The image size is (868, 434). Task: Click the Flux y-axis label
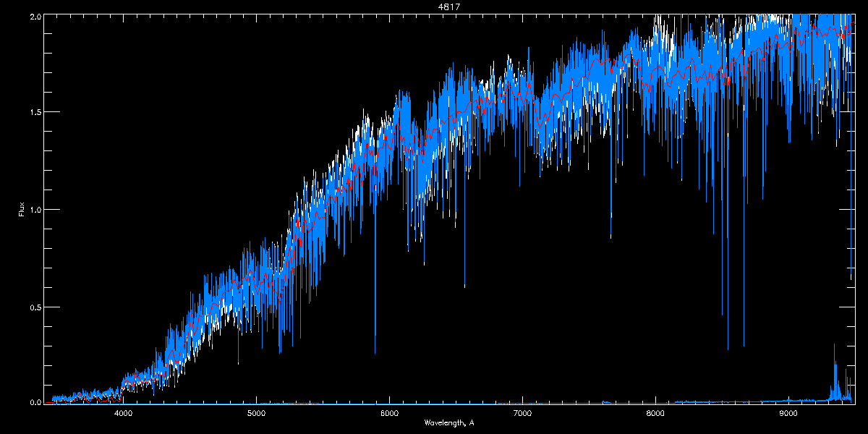tap(20, 210)
